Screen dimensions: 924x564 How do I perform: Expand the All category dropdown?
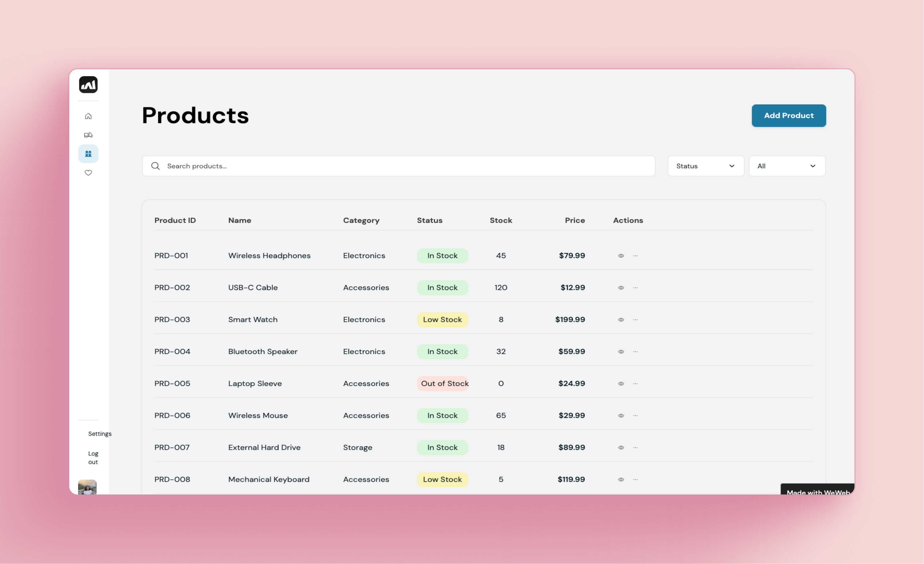point(787,166)
